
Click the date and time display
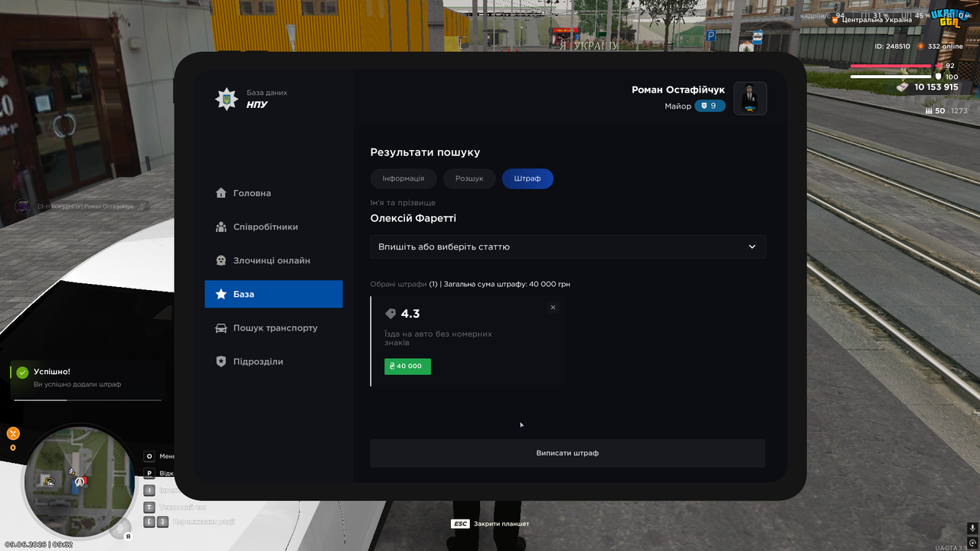coord(38,545)
